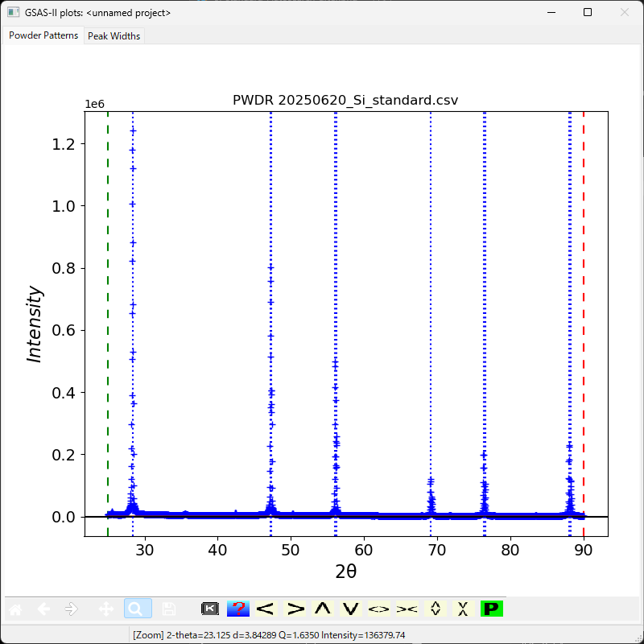Screen dimensions: 644x644
Task: Click the pan move arrows icon
Action: tap(105, 609)
